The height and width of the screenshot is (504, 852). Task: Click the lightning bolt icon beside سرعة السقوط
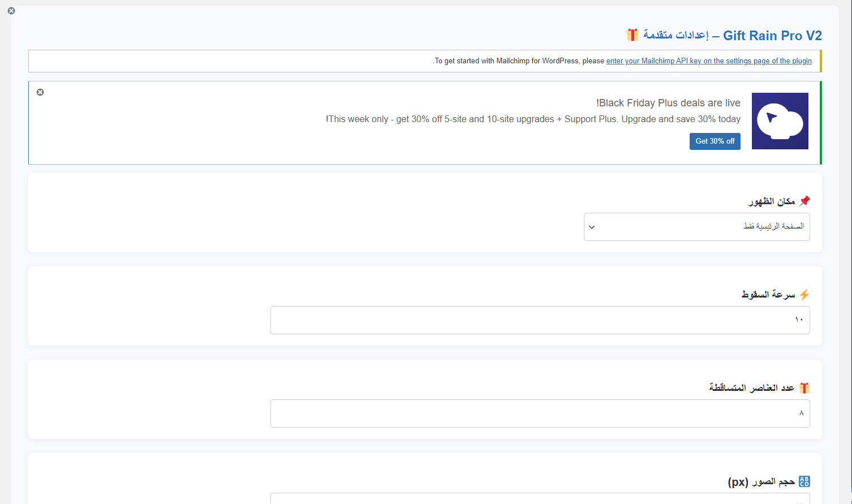point(804,294)
